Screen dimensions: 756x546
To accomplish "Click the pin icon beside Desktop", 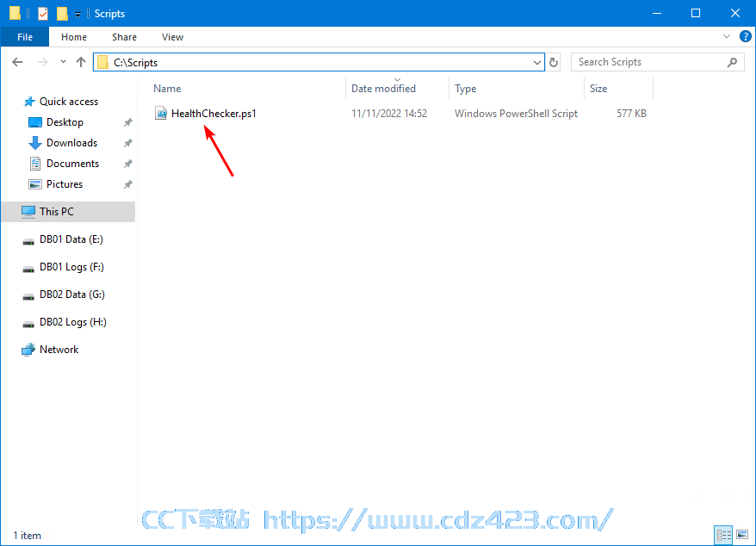I will tap(127, 122).
